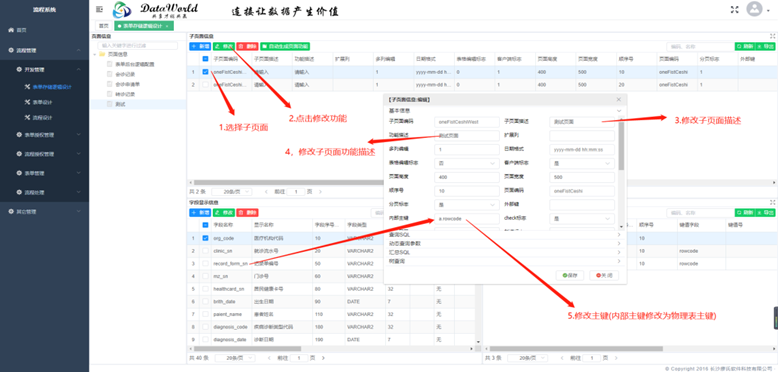
Task: Open 流程设计 in the sidebar menu
Action: (43, 118)
